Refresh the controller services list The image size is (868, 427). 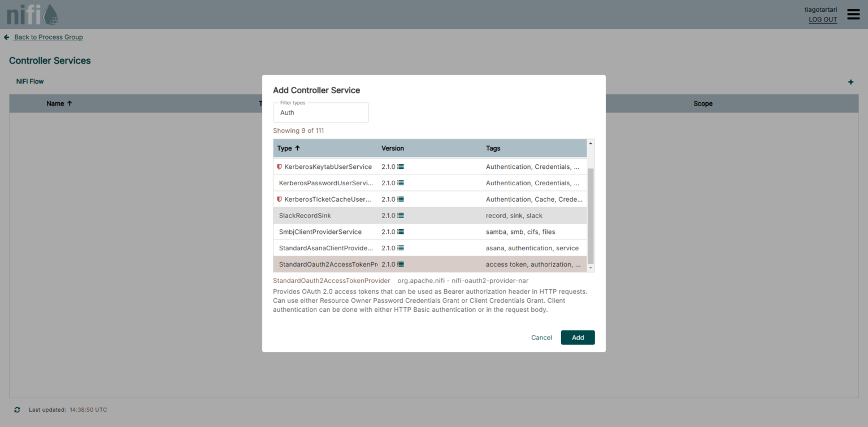(x=16, y=409)
